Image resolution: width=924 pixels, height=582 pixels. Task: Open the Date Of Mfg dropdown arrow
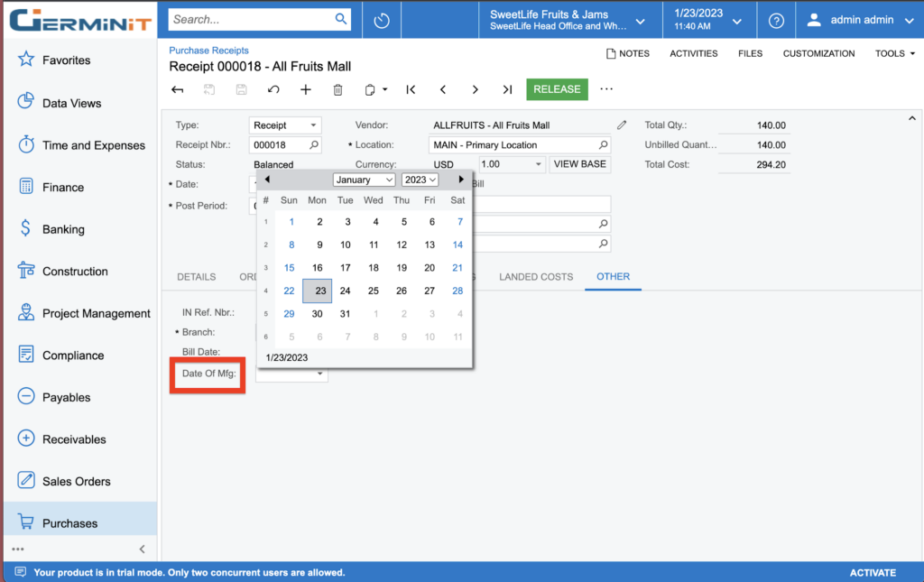pyautogui.click(x=320, y=374)
